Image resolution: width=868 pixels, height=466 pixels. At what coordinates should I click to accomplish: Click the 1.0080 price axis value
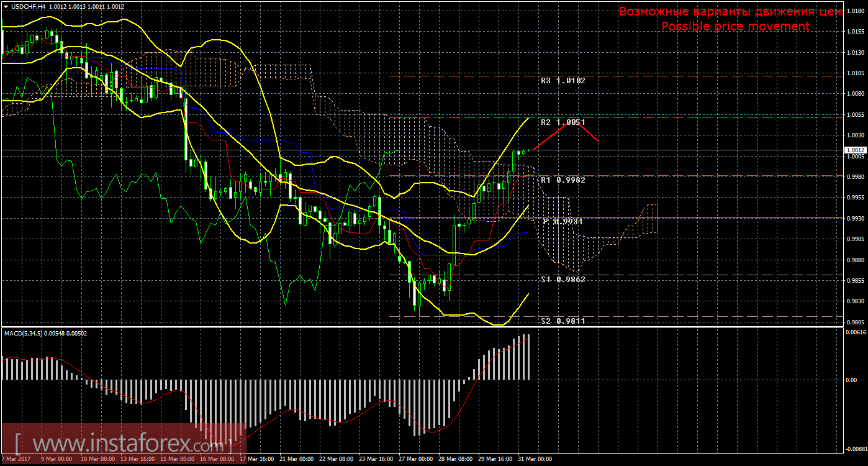(856, 94)
